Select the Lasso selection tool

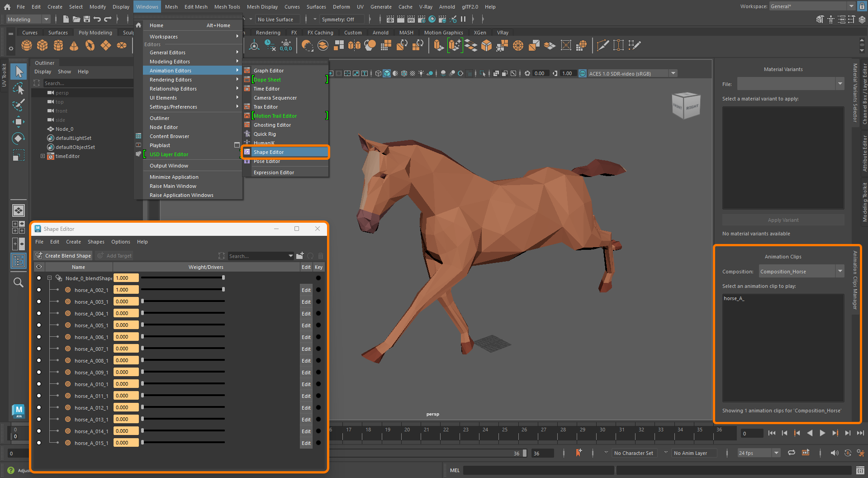[x=19, y=89]
